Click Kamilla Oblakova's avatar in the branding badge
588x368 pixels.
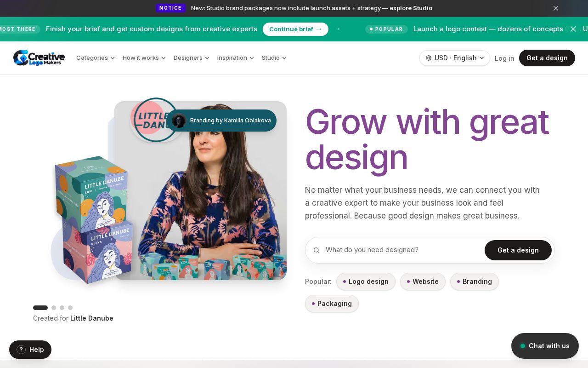tap(179, 121)
